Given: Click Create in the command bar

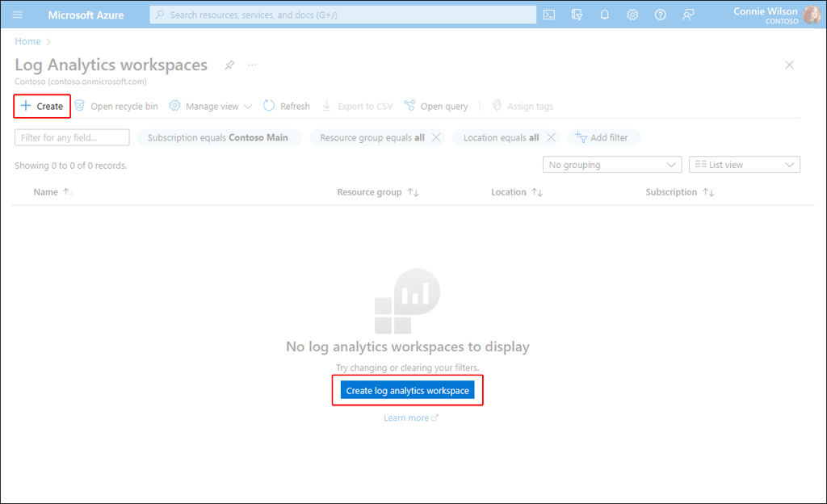Looking at the screenshot, I should pyautogui.click(x=42, y=106).
